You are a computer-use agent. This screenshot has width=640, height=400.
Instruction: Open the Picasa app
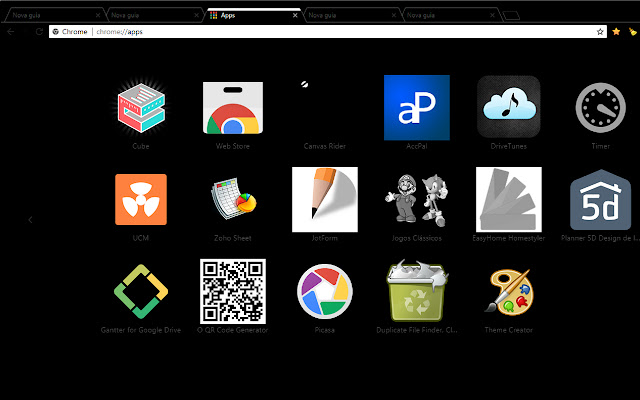point(325,291)
